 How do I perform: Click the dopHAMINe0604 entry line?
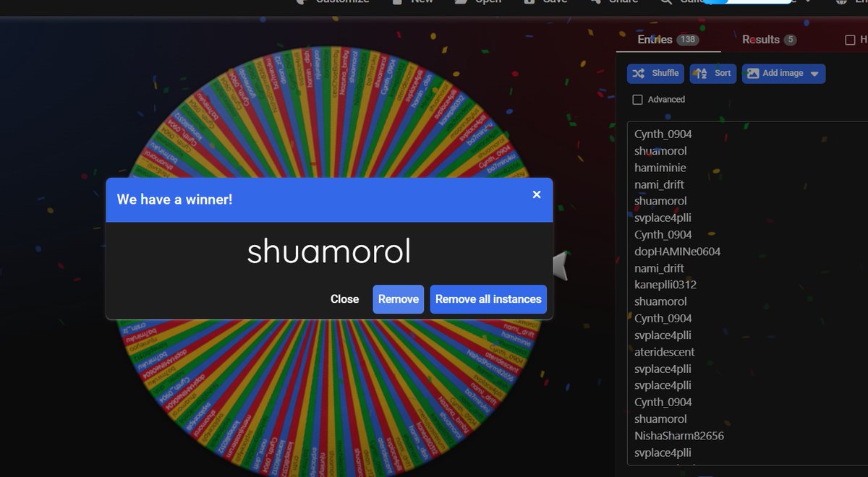click(x=677, y=252)
